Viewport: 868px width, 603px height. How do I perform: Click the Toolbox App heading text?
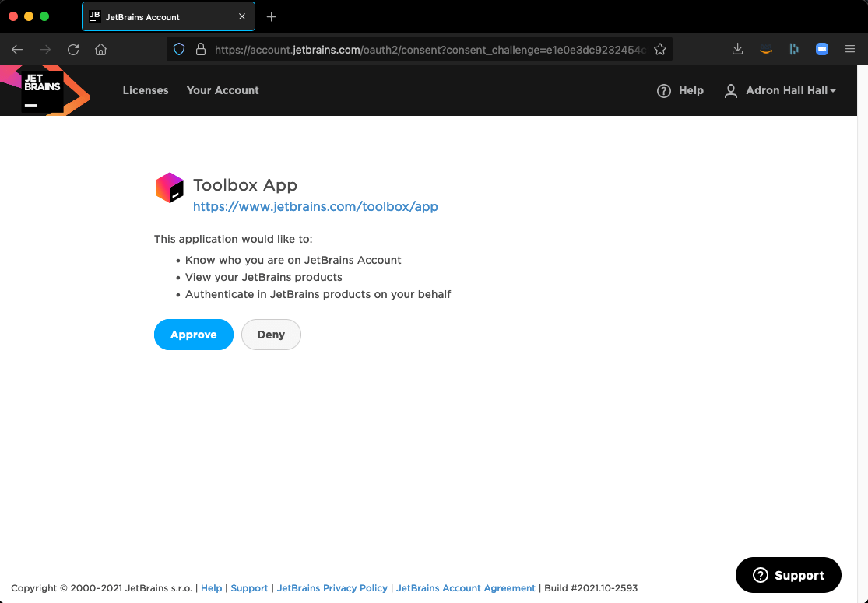[245, 184]
